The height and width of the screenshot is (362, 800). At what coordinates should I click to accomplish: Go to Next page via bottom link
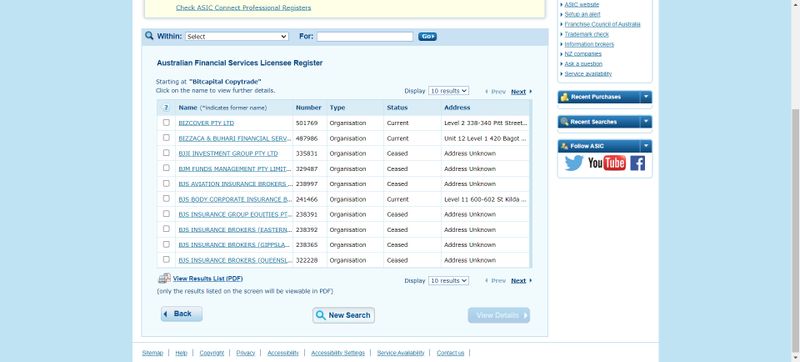coord(518,280)
